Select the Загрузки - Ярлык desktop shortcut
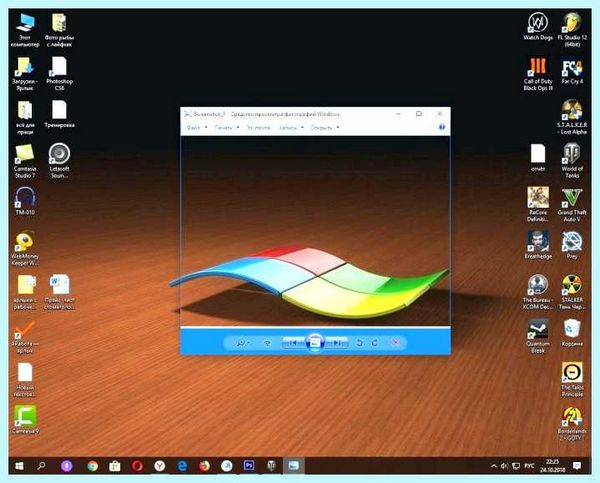The height and width of the screenshot is (483, 600). click(x=25, y=74)
